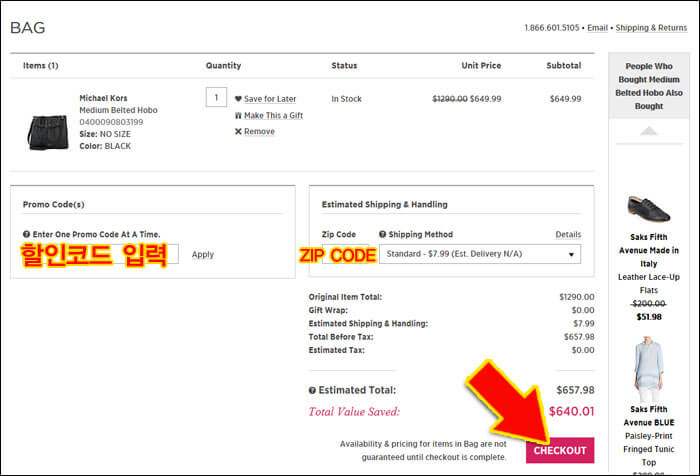Remove the Michael Kors item
The height and width of the screenshot is (476, 700).
click(x=259, y=131)
